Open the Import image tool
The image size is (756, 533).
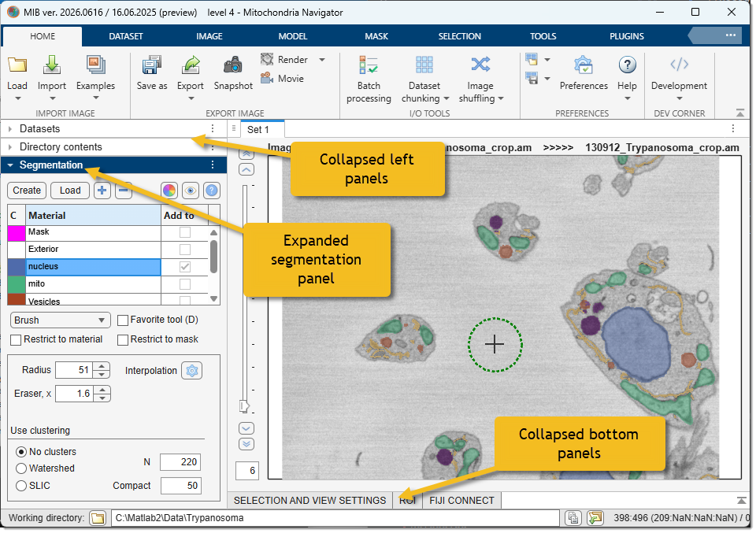coord(52,65)
